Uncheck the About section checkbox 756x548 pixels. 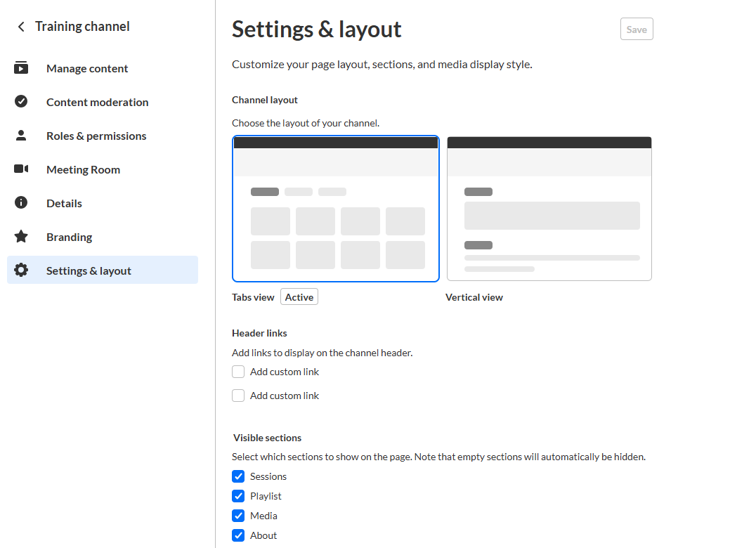(238, 535)
